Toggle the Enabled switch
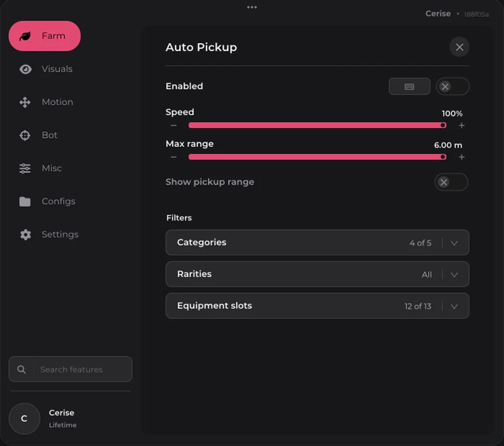This screenshot has width=504, height=446. (x=453, y=86)
